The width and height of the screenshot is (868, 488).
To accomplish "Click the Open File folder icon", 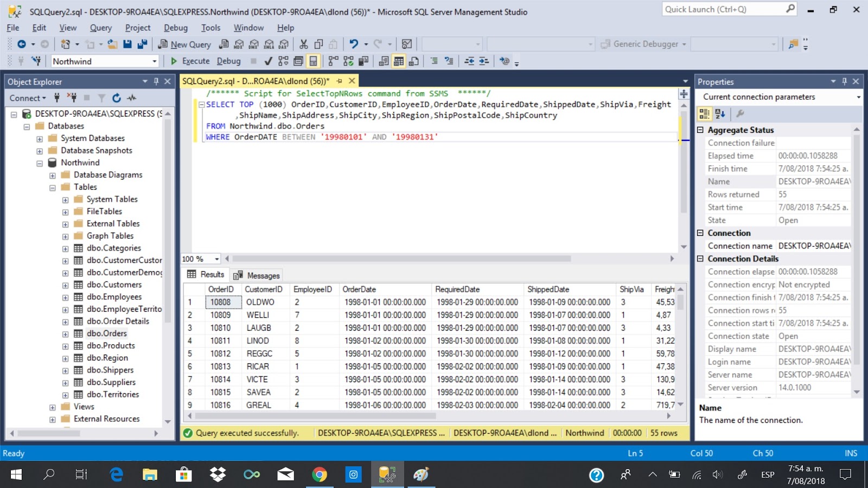I will (112, 44).
